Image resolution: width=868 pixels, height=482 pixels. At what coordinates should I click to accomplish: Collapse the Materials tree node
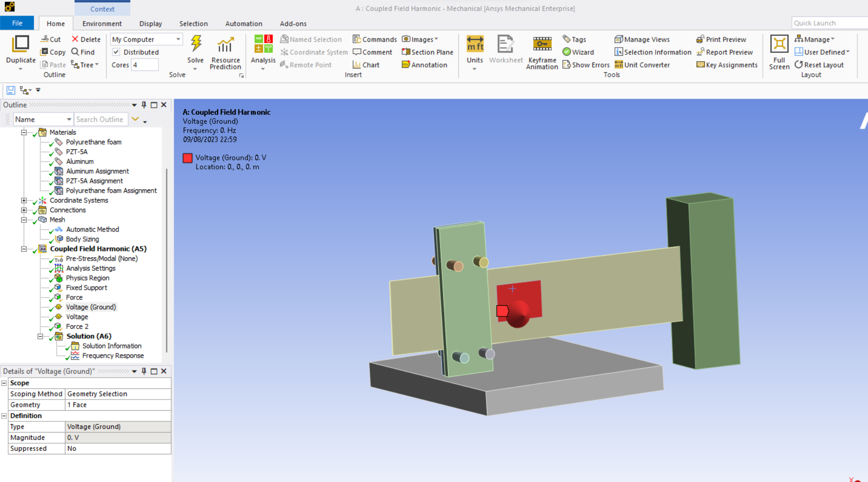(24, 132)
